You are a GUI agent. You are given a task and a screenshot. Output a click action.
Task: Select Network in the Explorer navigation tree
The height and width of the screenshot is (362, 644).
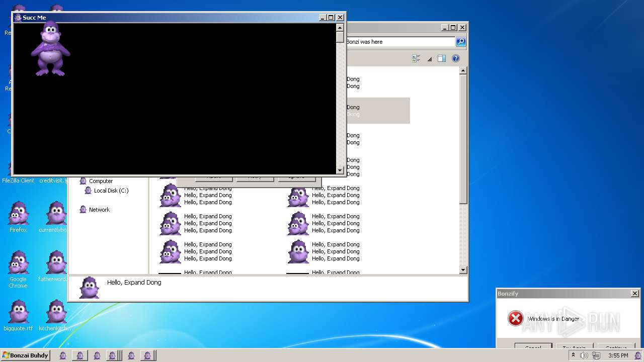tap(99, 210)
